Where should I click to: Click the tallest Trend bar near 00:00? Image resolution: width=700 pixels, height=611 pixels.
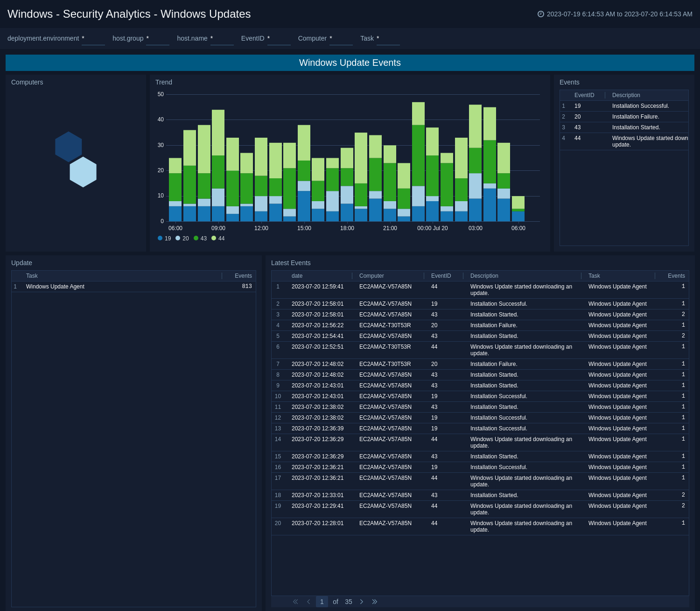click(418, 162)
